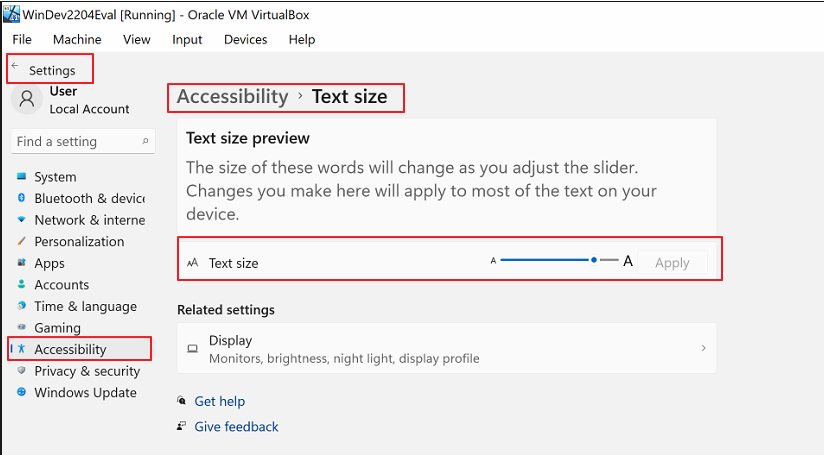Open the Devices menu
The width and height of the screenshot is (824, 455).
click(x=245, y=40)
